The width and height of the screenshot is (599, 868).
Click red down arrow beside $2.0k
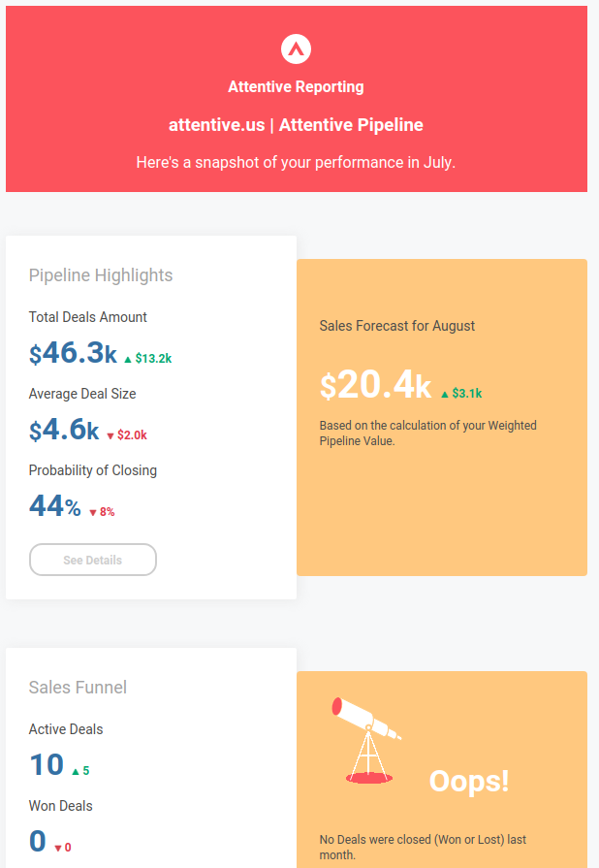coord(110,435)
